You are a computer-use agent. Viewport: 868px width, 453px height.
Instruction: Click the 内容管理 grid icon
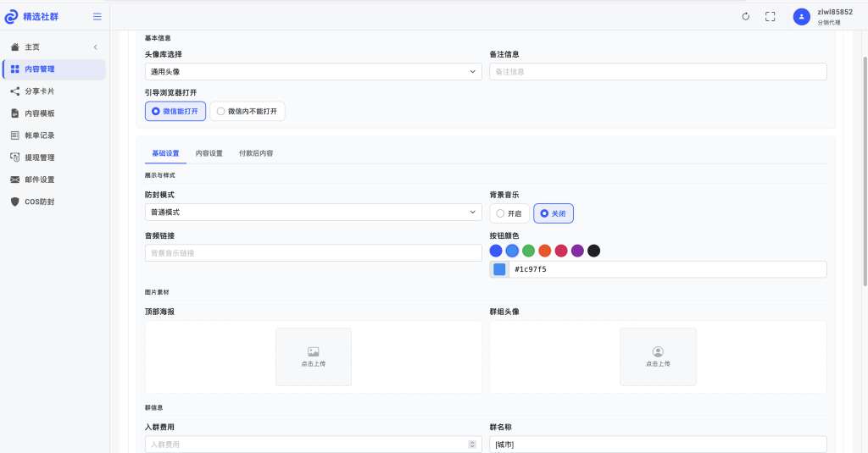click(x=15, y=69)
